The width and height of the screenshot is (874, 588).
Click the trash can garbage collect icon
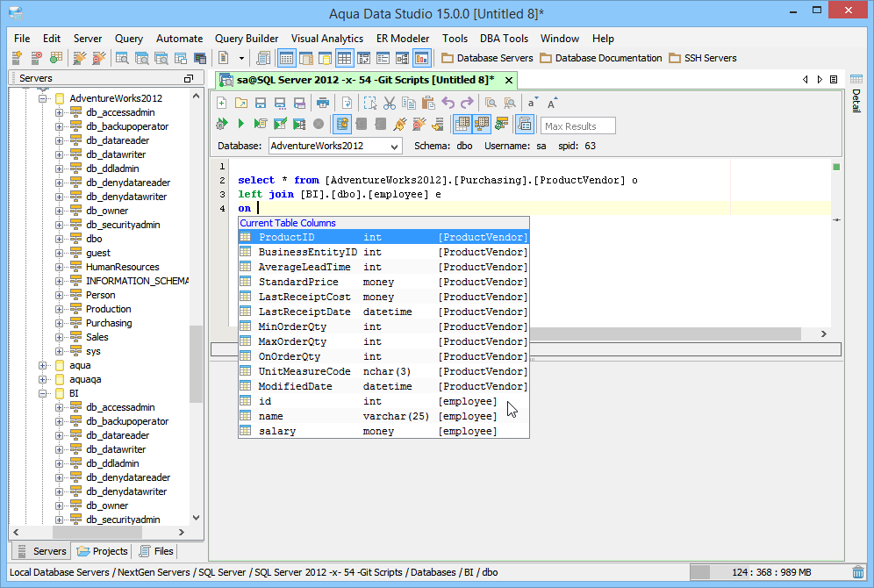point(858,572)
